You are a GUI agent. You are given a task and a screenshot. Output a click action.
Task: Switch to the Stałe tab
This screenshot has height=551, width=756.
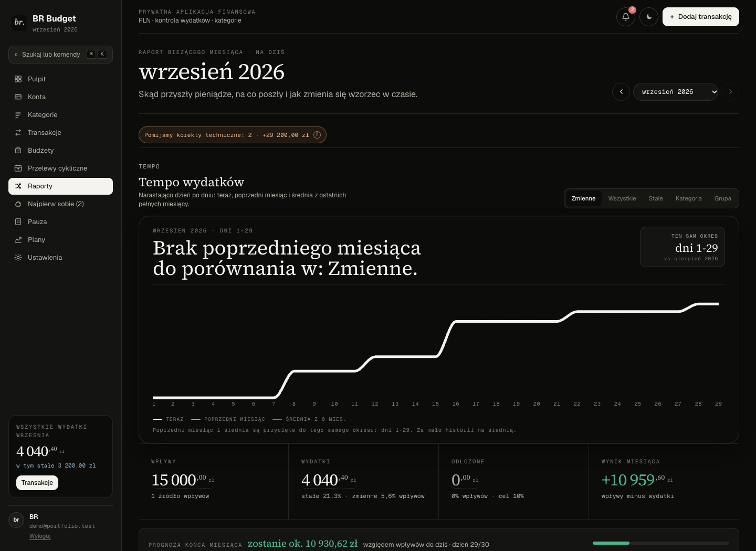click(x=656, y=198)
